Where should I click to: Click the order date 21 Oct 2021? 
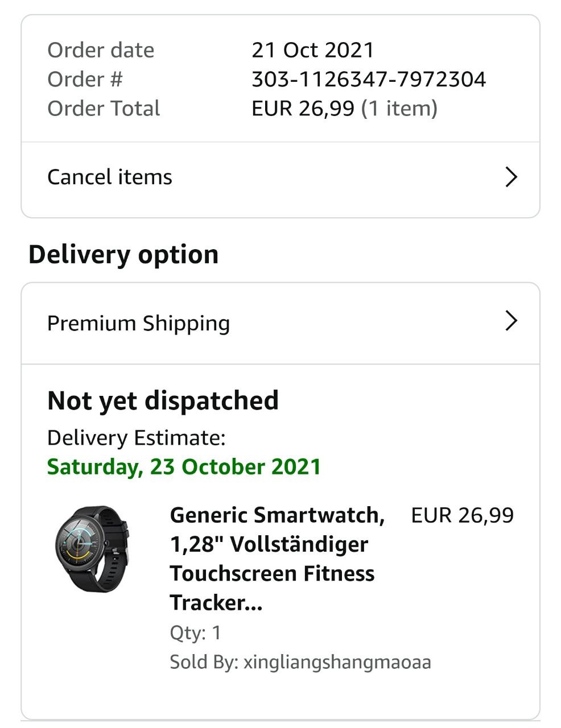coord(312,50)
